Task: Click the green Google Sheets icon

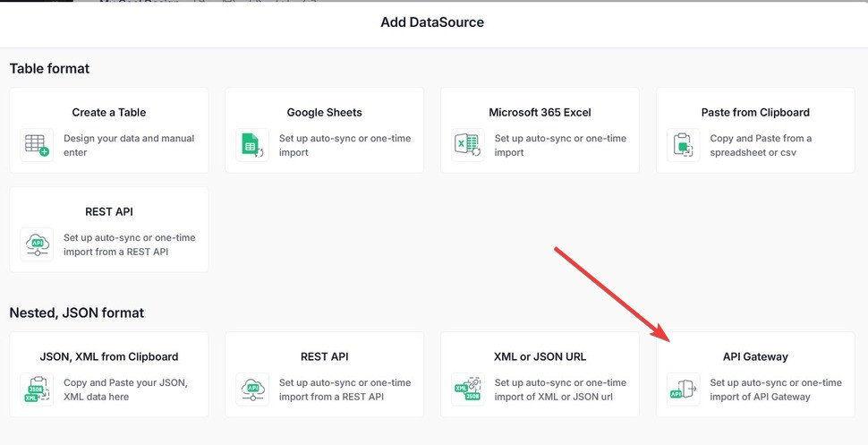Action: pyautogui.click(x=252, y=145)
